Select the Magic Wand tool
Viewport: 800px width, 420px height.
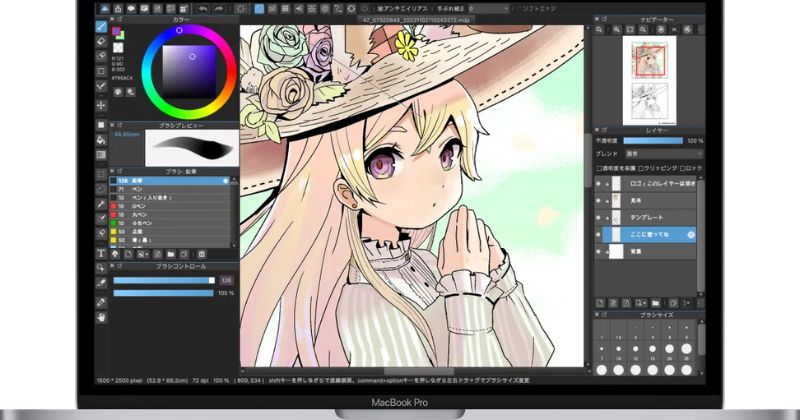click(101, 204)
